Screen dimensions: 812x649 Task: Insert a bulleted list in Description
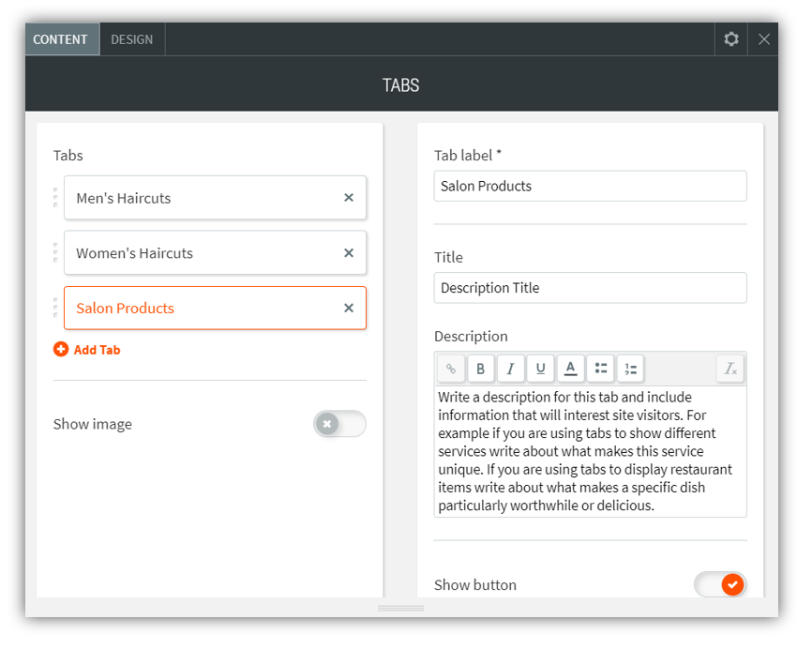(x=600, y=369)
